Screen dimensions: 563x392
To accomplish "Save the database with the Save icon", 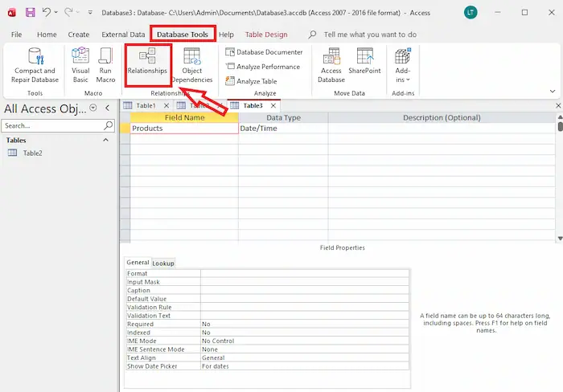I will (x=30, y=13).
